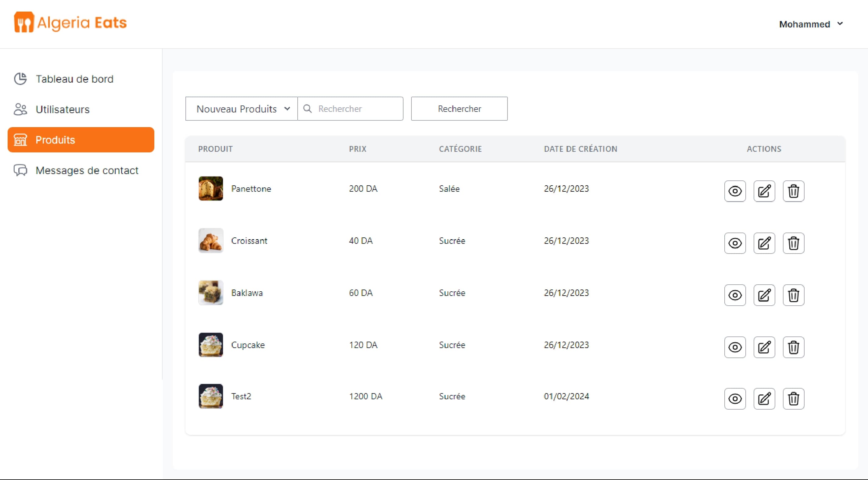Open the Utilisateurs section
The image size is (868, 480).
click(x=62, y=109)
